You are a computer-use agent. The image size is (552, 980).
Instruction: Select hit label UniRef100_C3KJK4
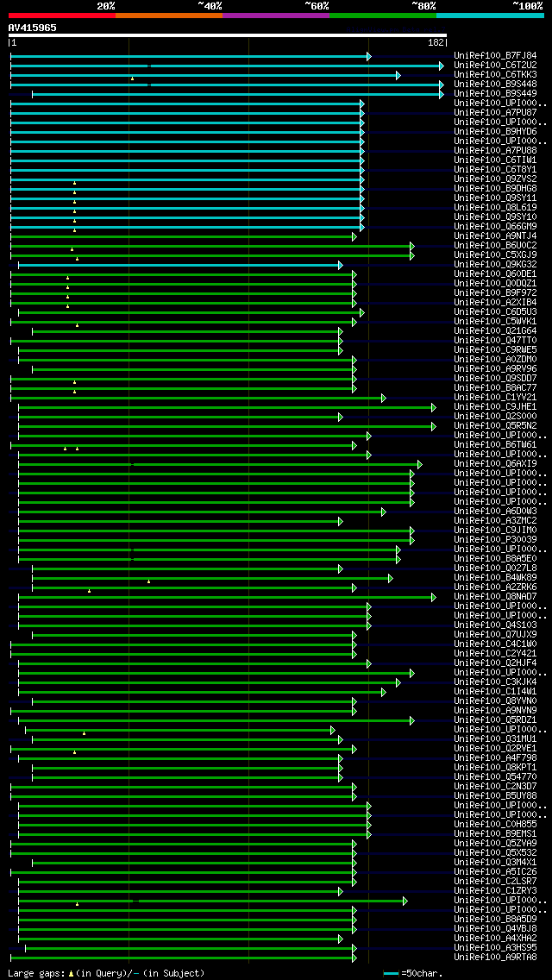(495, 682)
